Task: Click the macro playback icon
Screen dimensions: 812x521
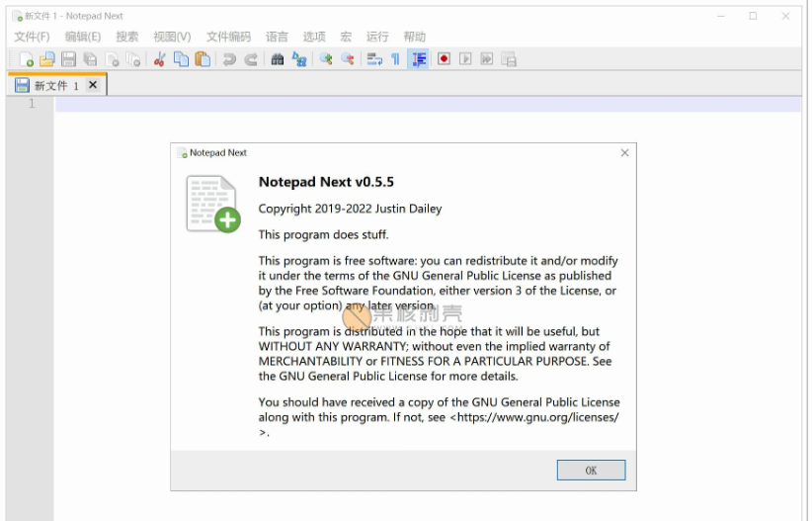Action: point(465,59)
